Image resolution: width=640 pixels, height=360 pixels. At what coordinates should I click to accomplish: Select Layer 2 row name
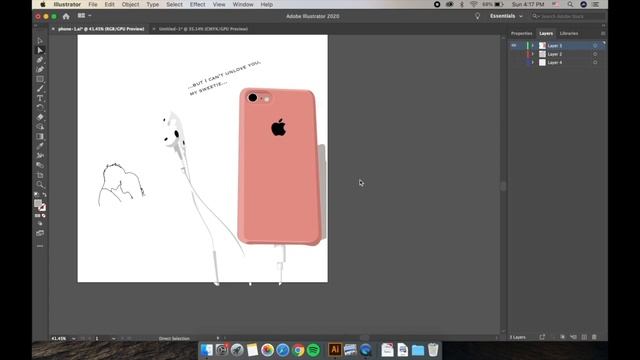(555, 54)
